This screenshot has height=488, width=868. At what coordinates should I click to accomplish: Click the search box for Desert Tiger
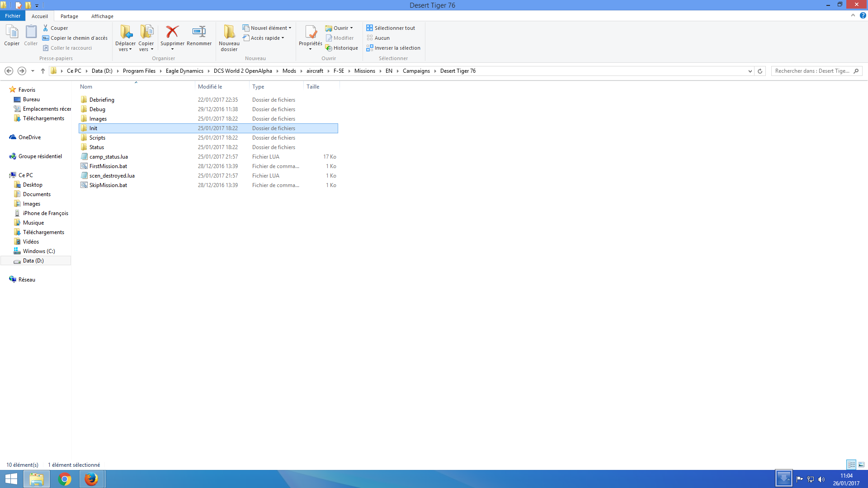(x=816, y=71)
